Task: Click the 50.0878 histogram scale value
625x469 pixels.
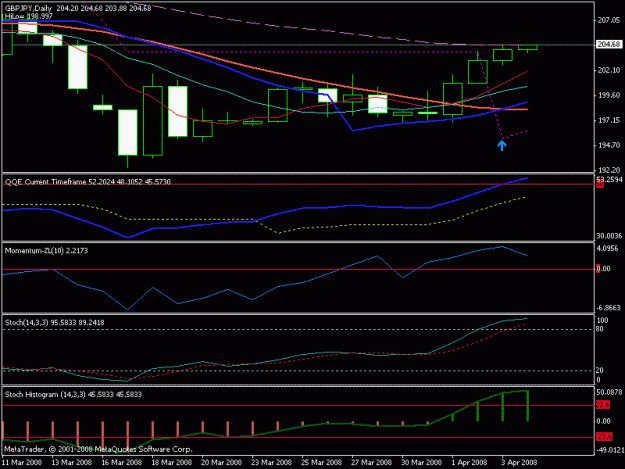Action: [609, 392]
